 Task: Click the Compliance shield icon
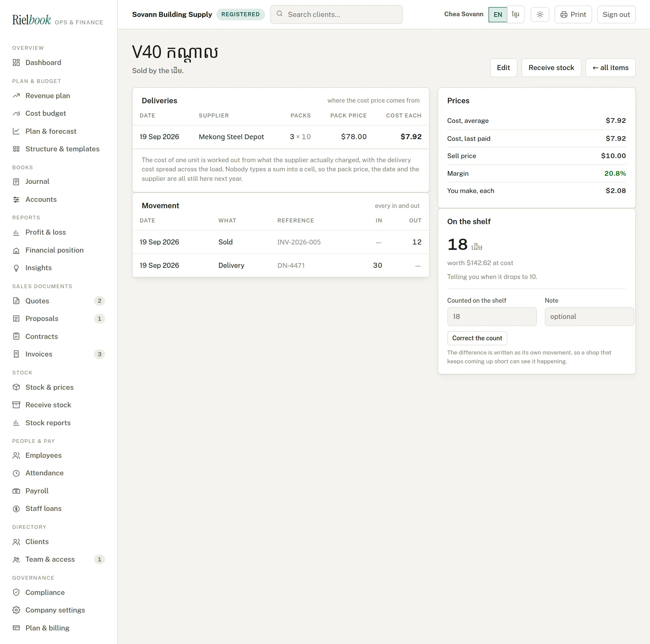[16, 593]
